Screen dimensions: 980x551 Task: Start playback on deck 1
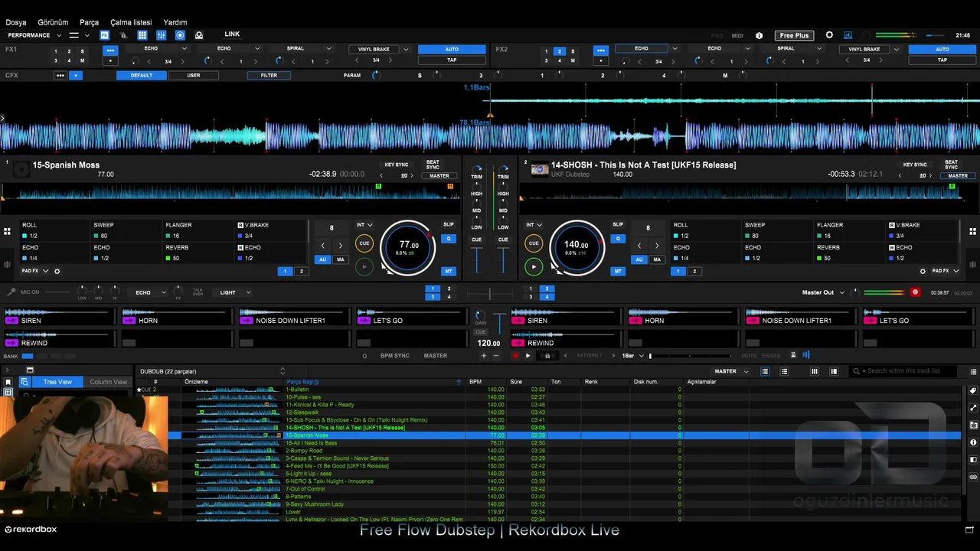click(x=364, y=266)
